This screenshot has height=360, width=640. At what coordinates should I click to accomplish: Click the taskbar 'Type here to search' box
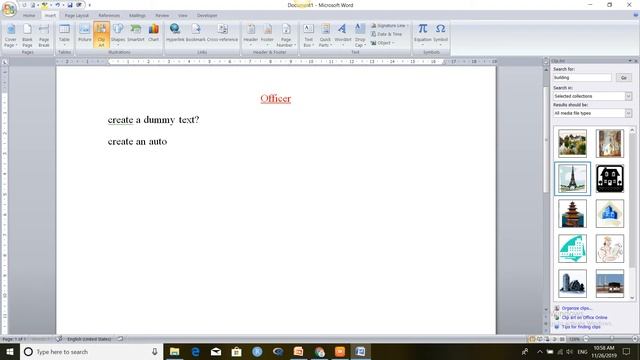(x=91, y=351)
